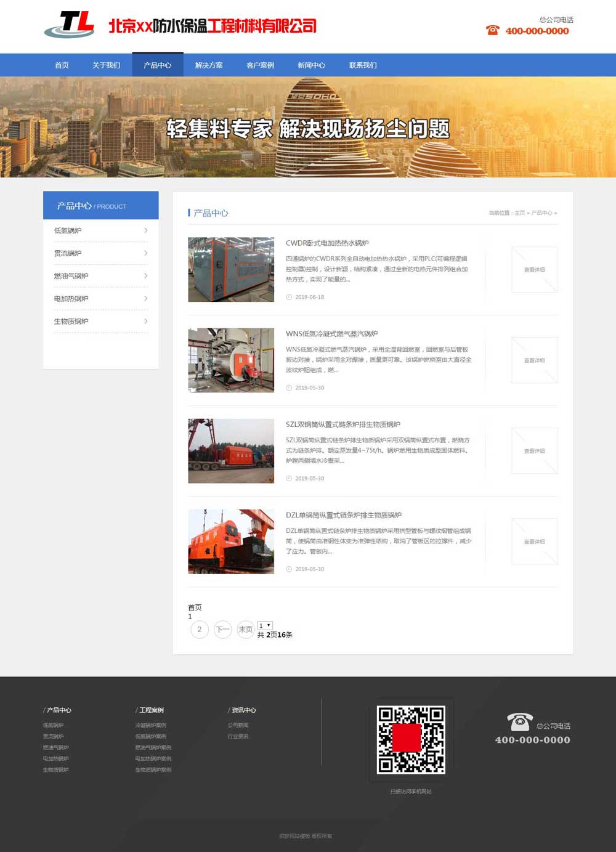
Task: Click the TL company logo
Action: pyautogui.click(x=70, y=25)
